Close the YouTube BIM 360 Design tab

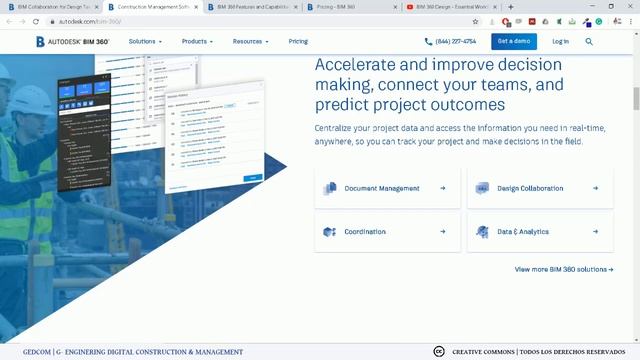(x=495, y=7)
